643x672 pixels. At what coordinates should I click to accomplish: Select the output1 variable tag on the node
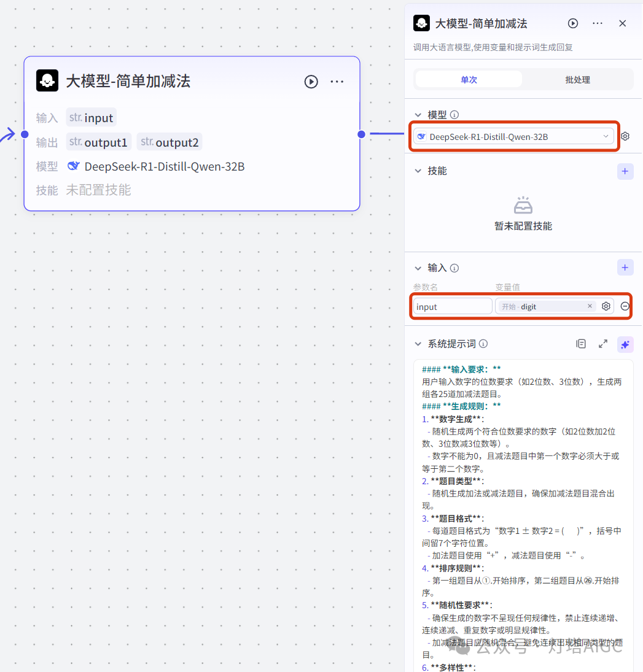[98, 142]
